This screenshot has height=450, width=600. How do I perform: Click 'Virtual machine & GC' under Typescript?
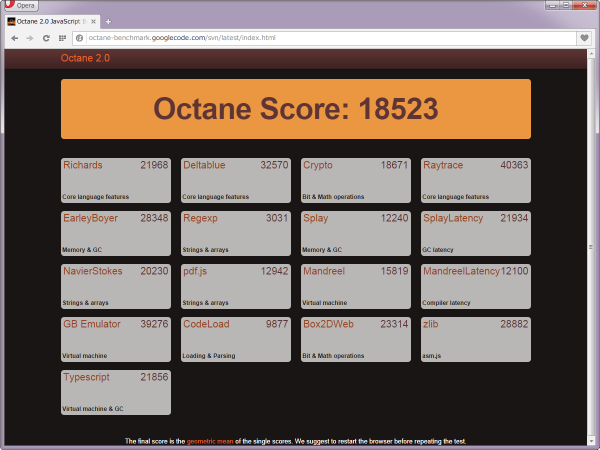(x=93, y=409)
